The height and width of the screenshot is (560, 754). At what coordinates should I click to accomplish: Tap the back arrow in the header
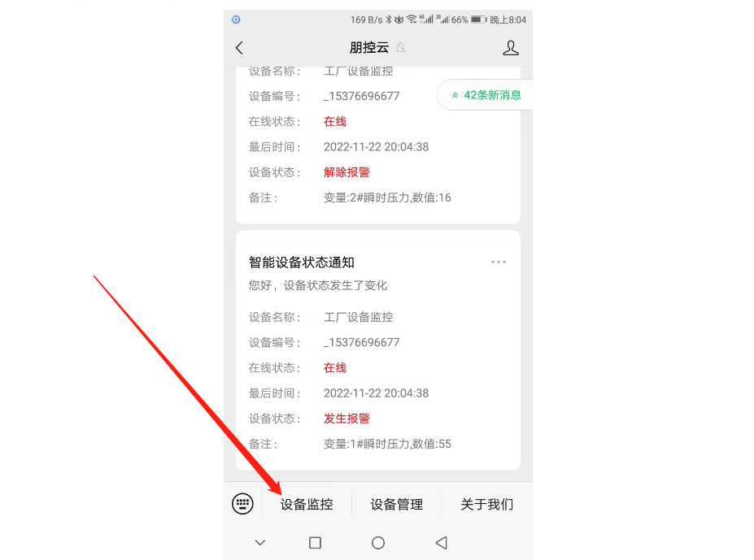click(239, 48)
